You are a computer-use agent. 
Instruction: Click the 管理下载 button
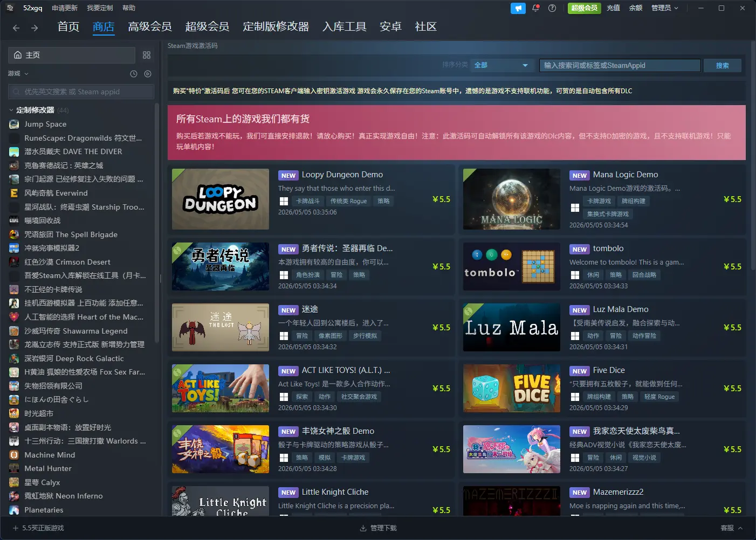pyautogui.click(x=378, y=528)
